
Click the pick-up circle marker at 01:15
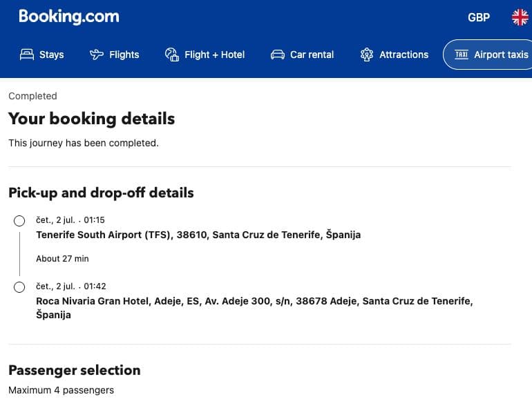(19, 221)
